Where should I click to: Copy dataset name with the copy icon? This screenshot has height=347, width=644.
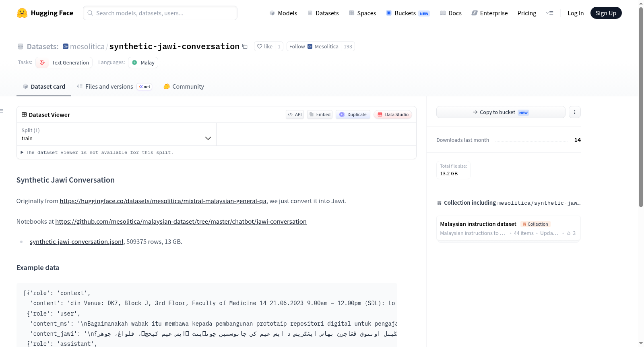[x=245, y=46]
